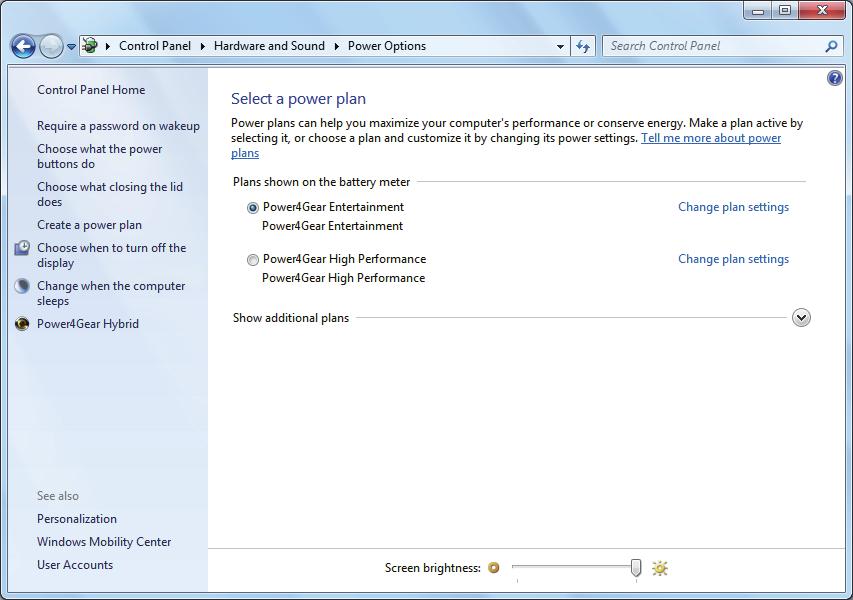Click Plans shown on the battery meter label
853x600 pixels.
click(x=321, y=182)
